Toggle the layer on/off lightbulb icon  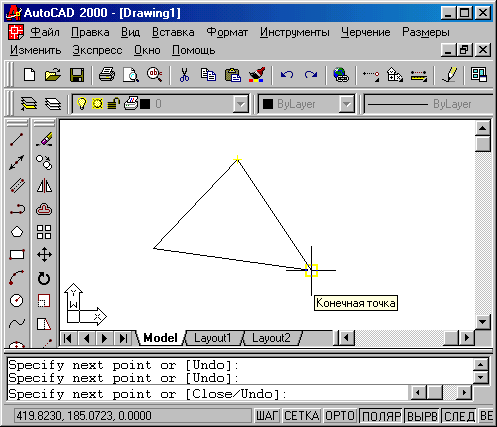pos(82,104)
